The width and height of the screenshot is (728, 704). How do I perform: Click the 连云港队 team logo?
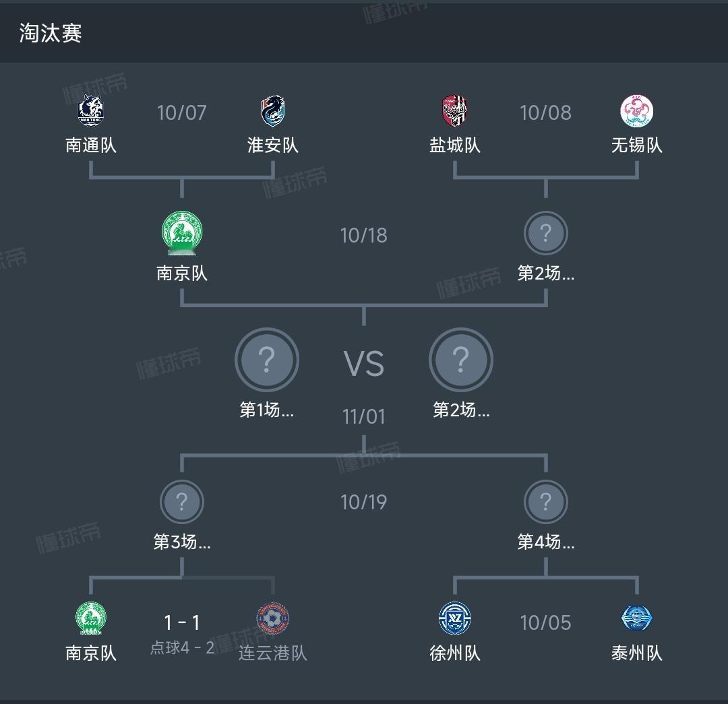click(273, 618)
